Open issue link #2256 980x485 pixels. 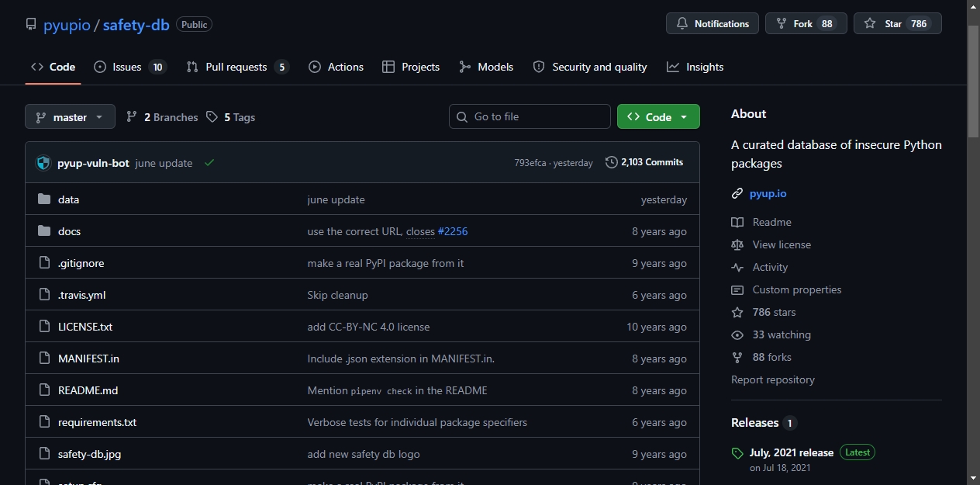(453, 231)
